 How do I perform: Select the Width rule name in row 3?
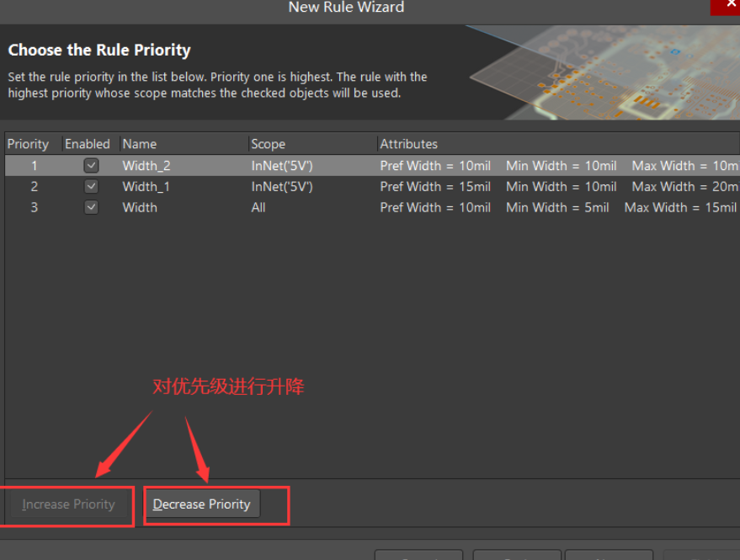click(x=140, y=207)
